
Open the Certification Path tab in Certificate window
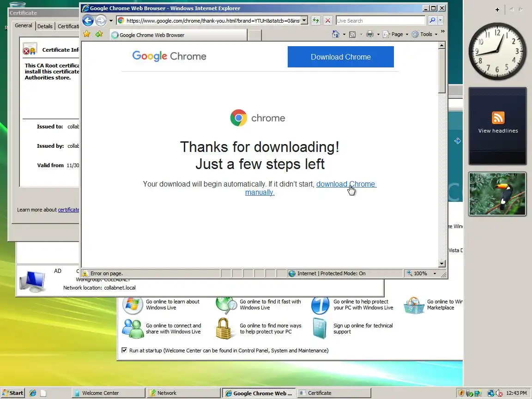68,26
